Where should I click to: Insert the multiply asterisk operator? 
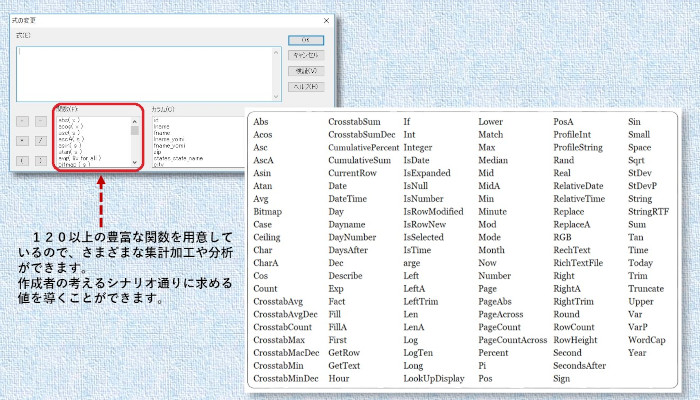pyautogui.click(x=23, y=140)
